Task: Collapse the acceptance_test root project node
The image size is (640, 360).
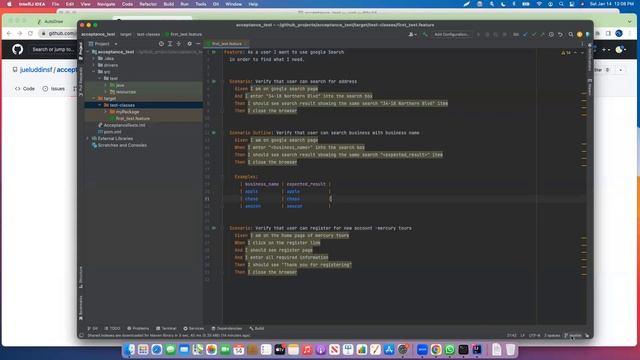Action: [88, 52]
